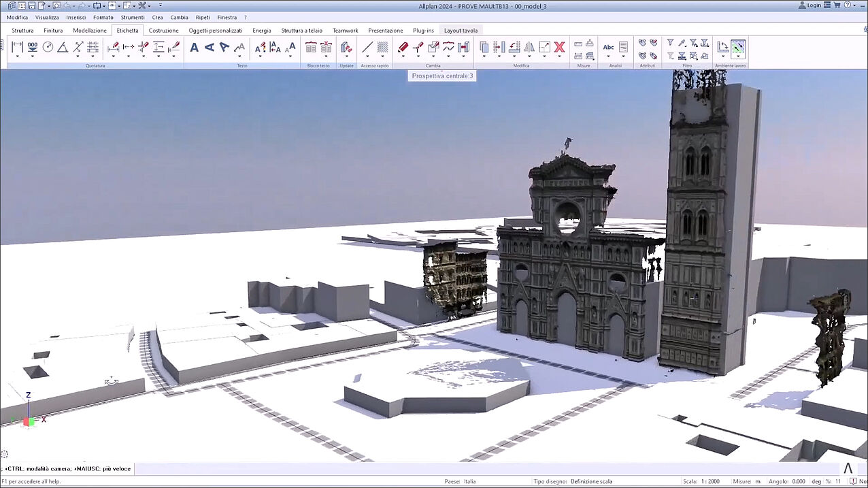Expand the quick access toolbar customize arrow
Image resolution: width=868 pixels, height=488 pixels.
(161, 5)
